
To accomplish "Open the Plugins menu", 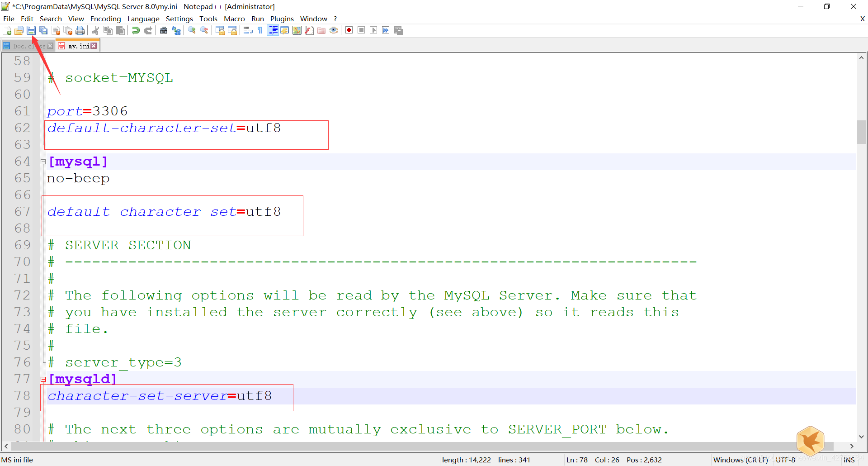I will pyautogui.click(x=282, y=19).
